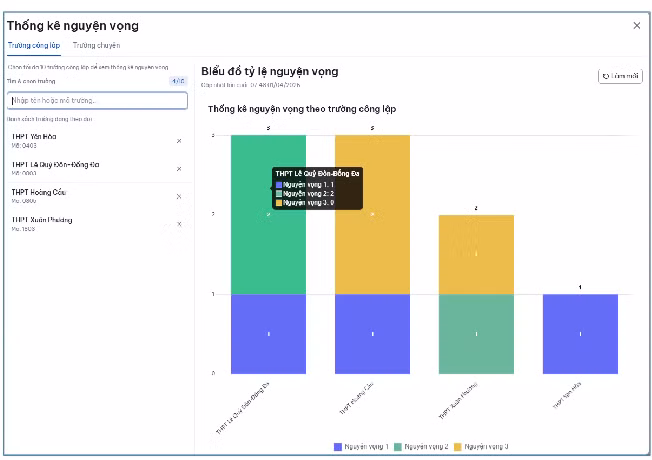This screenshot has width=652, height=460.
Task: Remove THPT Lê Quý Đôn-Đống Đa from list
Action: (x=179, y=168)
